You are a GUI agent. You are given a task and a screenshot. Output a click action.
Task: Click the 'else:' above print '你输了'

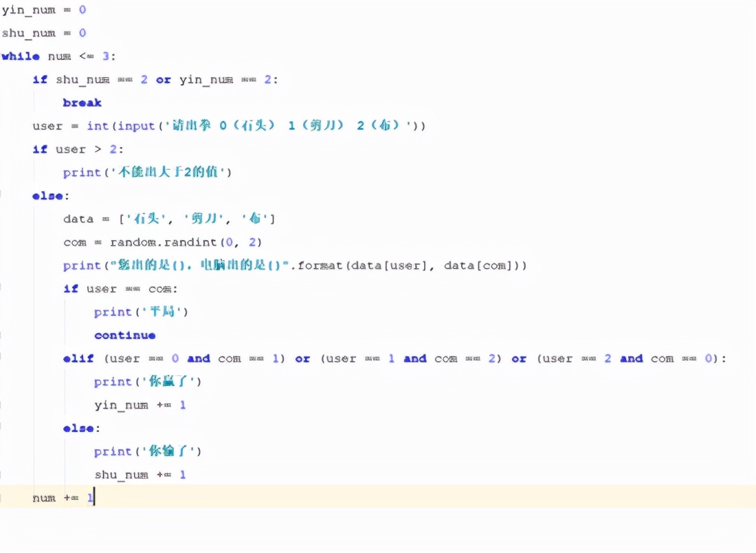click(82, 428)
